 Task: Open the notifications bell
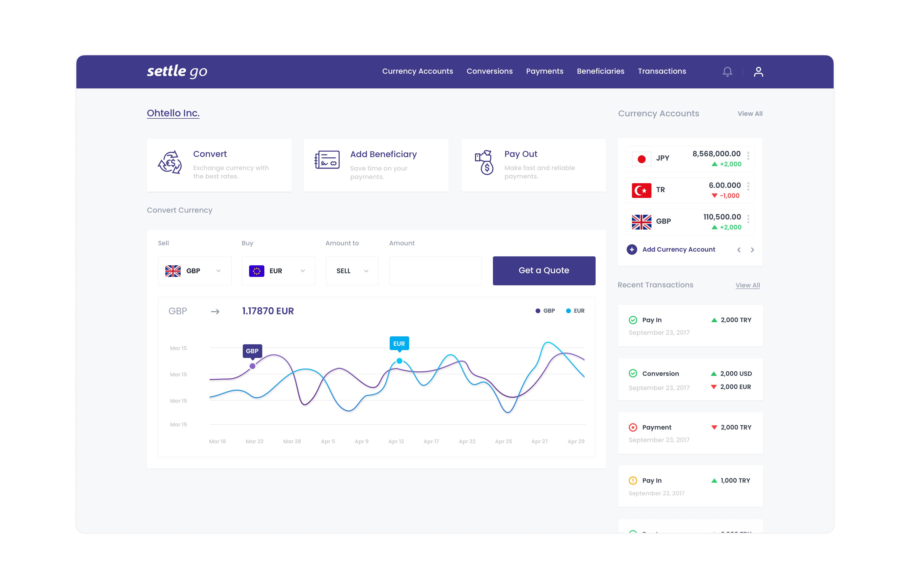[727, 72]
